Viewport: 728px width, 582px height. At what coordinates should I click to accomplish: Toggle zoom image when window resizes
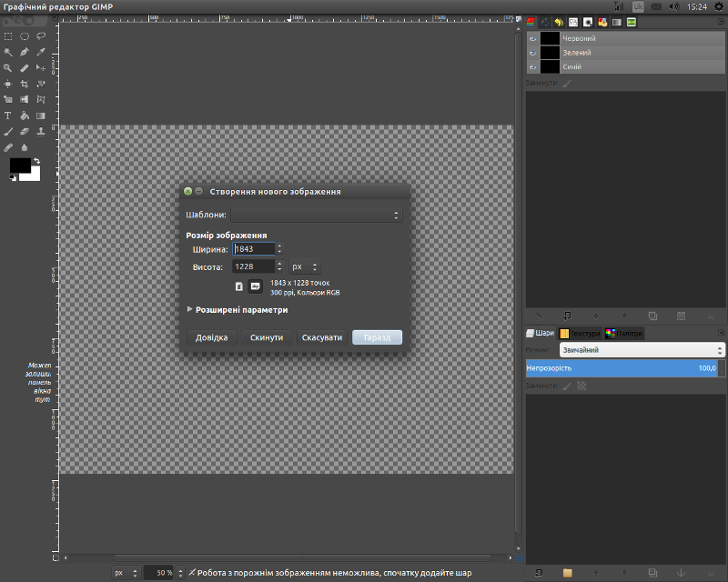click(519, 18)
